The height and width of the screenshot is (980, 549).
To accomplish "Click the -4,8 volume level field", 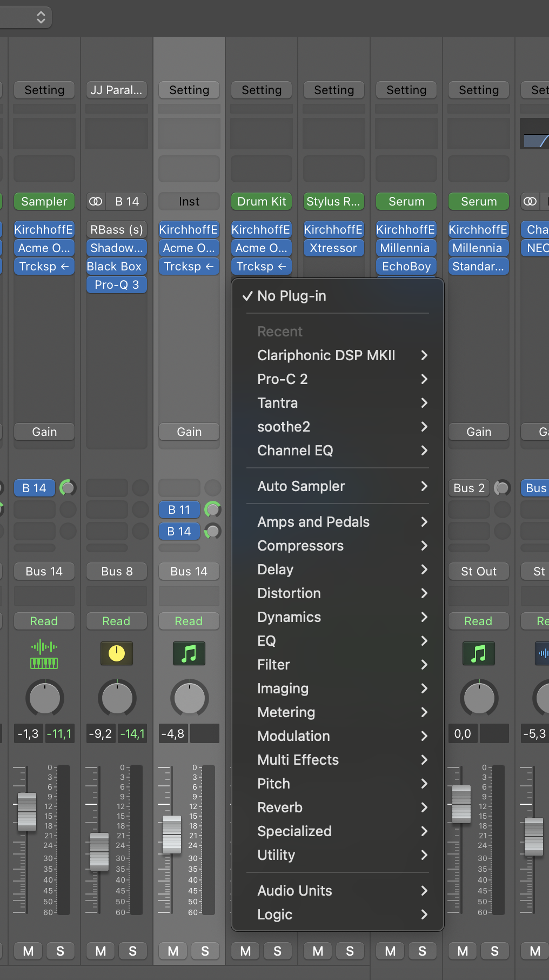I will 173,734.
